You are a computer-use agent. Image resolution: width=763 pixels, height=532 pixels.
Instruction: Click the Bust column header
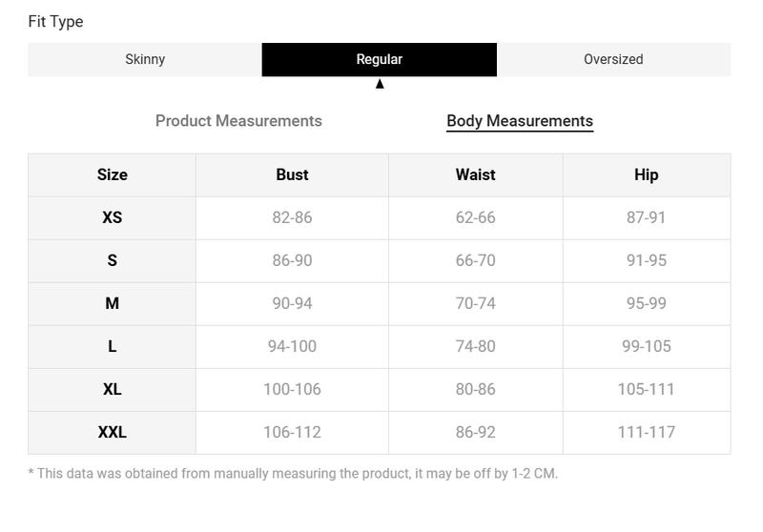coord(292,174)
